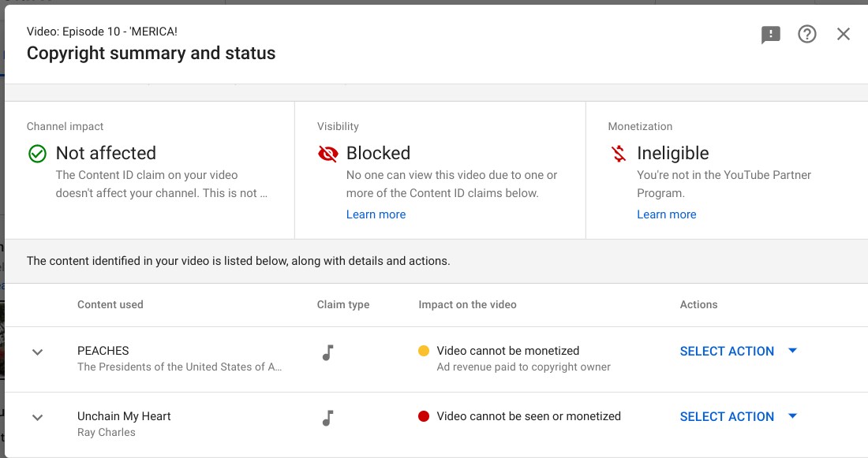868x458 pixels.
Task: Expand the PEACHES claim row chevron
Action: [37, 352]
